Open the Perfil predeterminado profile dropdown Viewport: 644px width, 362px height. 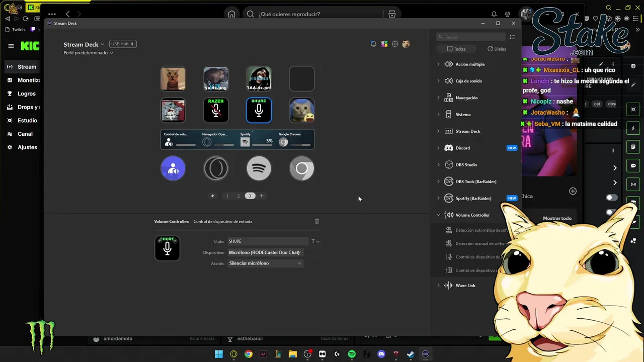point(89,53)
